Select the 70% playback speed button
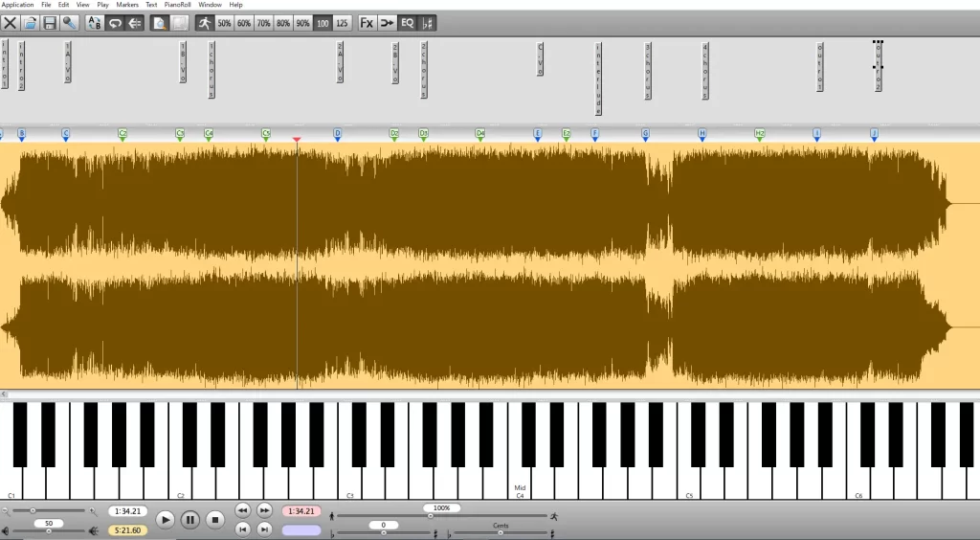The height and width of the screenshot is (540, 980). [x=263, y=22]
